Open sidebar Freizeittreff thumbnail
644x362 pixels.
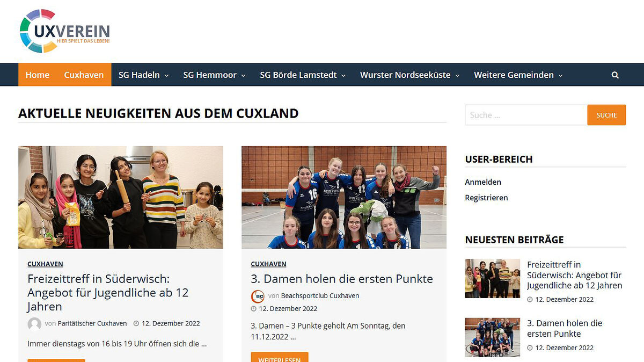pyautogui.click(x=492, y=278)
